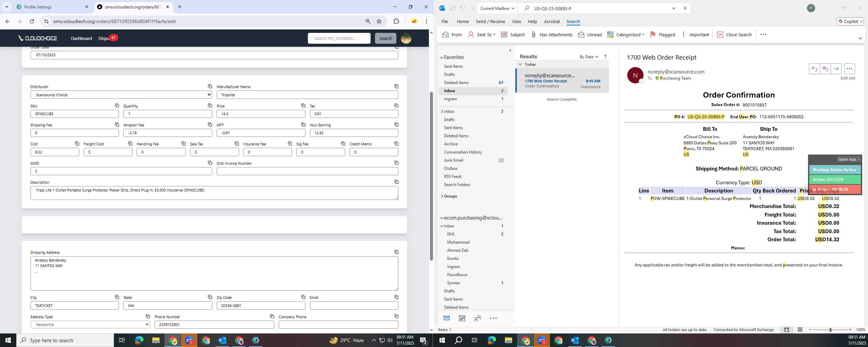Screen dimensions: 868x347
Task: Toggle reverse sort order arrow in Results
Action: 605,57
